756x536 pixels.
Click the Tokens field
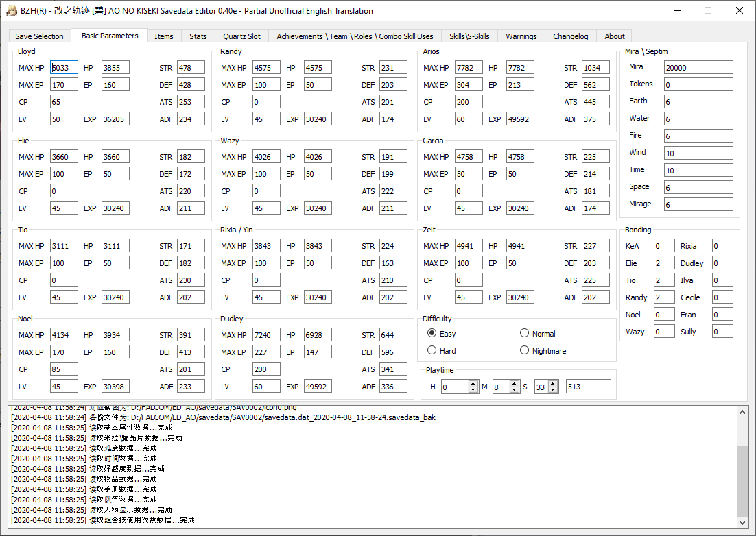[x=698, y=85]
